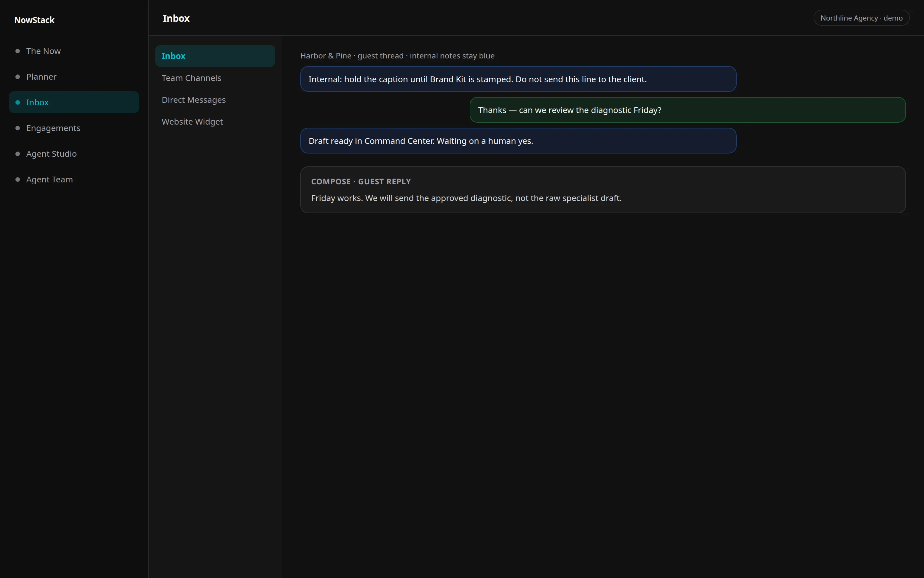Show the Website Widget view
The height and width of the screenshot is (578, 924).
click(215, 122)
